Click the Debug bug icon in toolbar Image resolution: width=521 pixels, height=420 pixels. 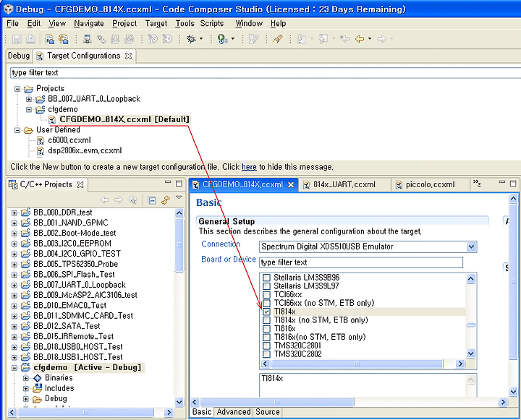click(x=191, y=39)
